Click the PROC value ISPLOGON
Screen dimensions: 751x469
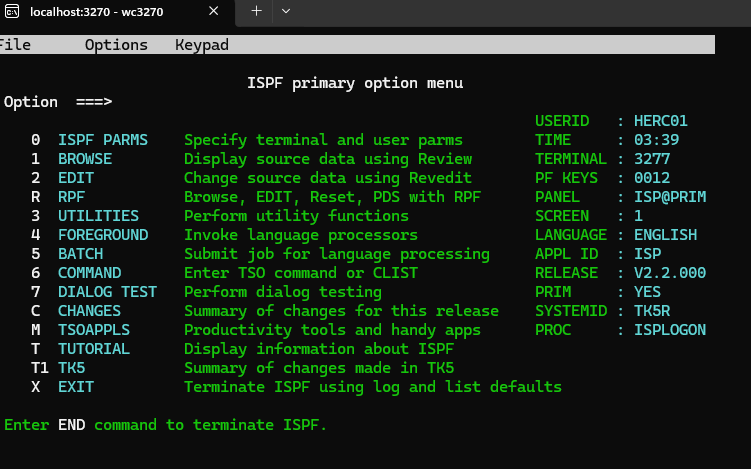(x=670, y=330)
